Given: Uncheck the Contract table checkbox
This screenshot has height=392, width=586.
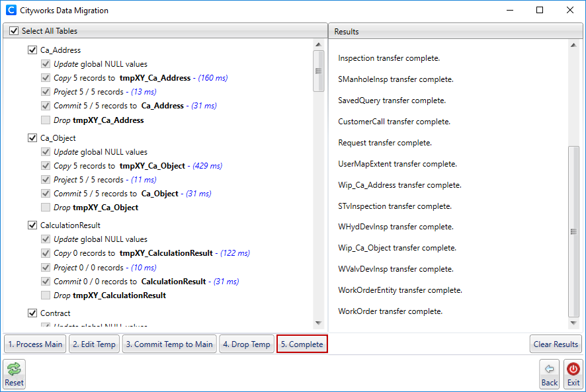Looking at the screenshot, I should 32,313.
